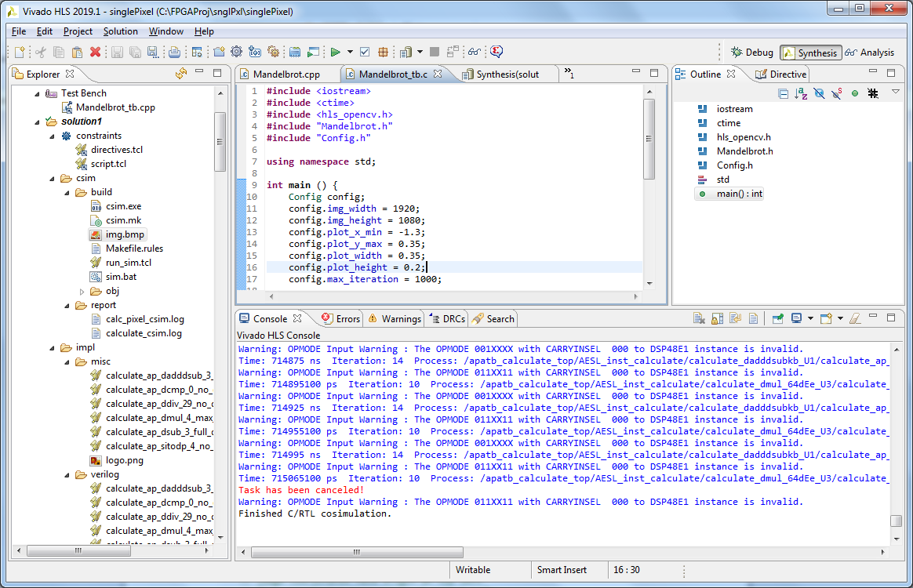
Task: Expand the obj folder in Explorer
Action: pos(83,291)
